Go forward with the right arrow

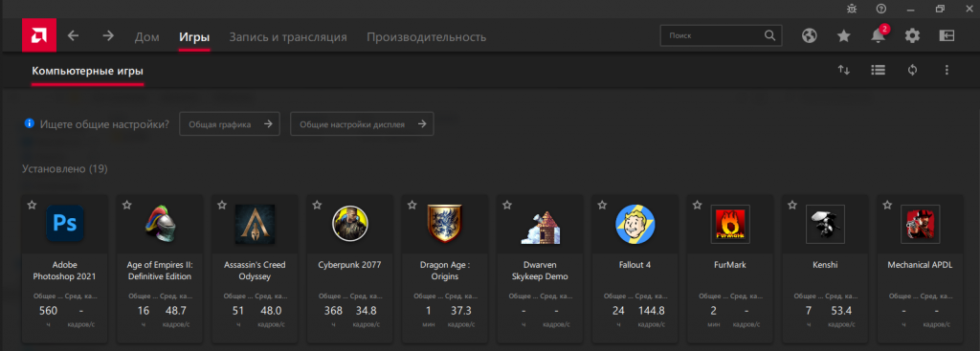(x=108, y=35)
